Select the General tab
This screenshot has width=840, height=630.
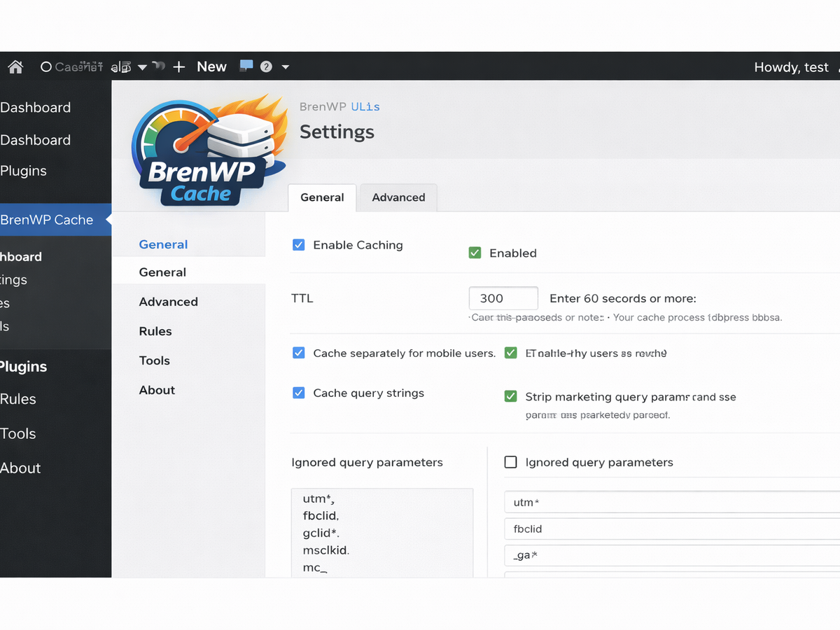322,197
